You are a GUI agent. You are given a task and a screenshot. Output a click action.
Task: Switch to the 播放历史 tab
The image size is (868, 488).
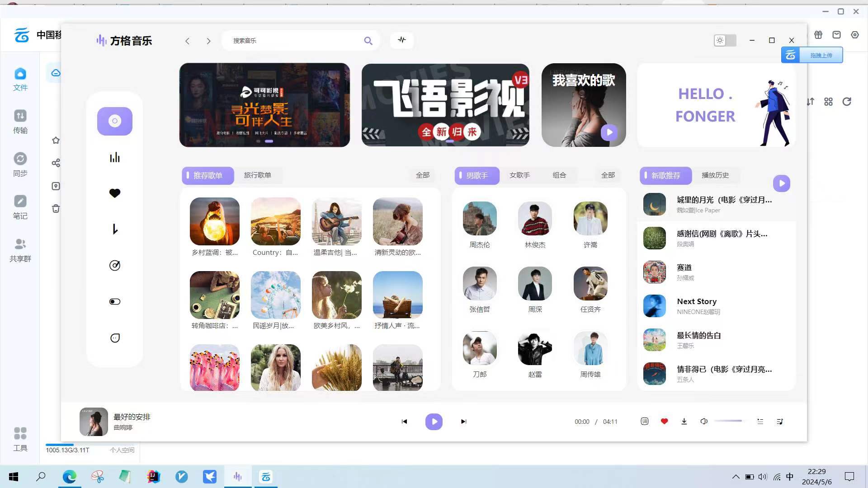[x=715, y=175]
